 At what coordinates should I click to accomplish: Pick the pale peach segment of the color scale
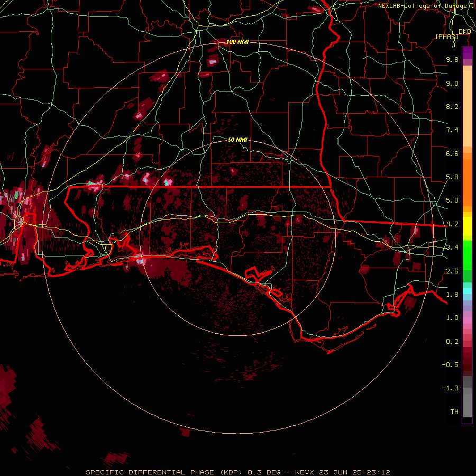tap(467, 108)
